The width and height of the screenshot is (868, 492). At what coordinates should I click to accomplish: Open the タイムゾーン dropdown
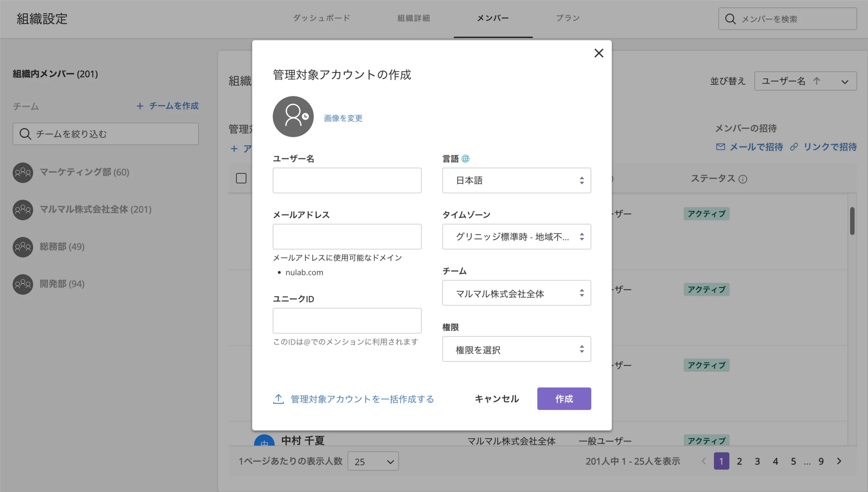[516, 237]
